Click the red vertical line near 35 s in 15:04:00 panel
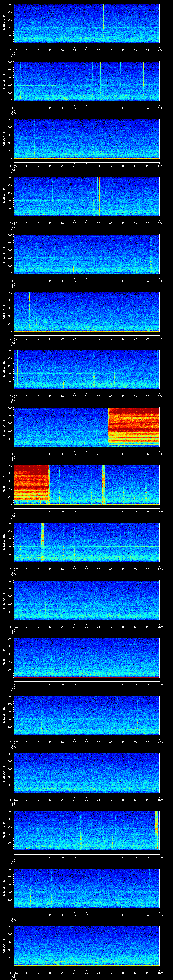Viewport: 173px width, 980px height. 99,196
